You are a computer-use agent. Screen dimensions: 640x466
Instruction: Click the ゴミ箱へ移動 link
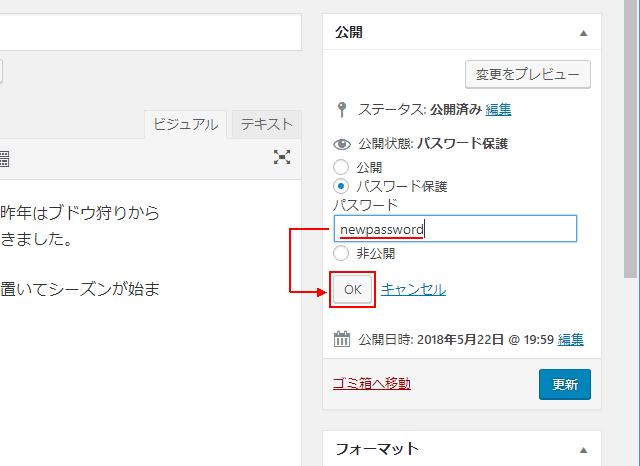pos(371,383)
